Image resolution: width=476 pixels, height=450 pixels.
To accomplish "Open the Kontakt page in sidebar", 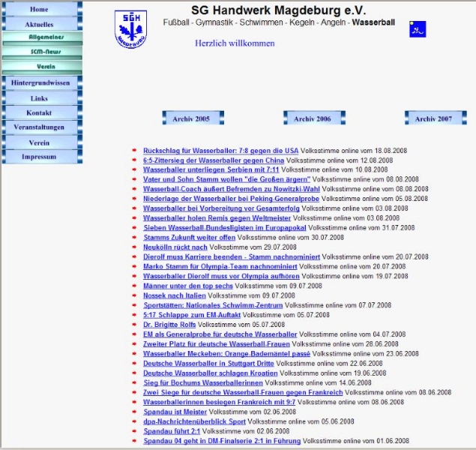I will tap(40, 112).
